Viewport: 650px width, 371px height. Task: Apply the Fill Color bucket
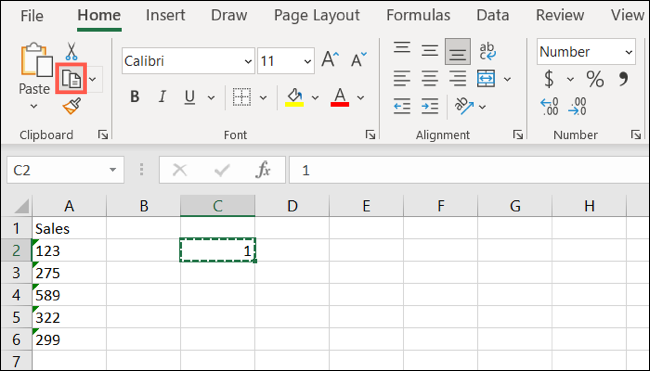[x=294, y=97]
